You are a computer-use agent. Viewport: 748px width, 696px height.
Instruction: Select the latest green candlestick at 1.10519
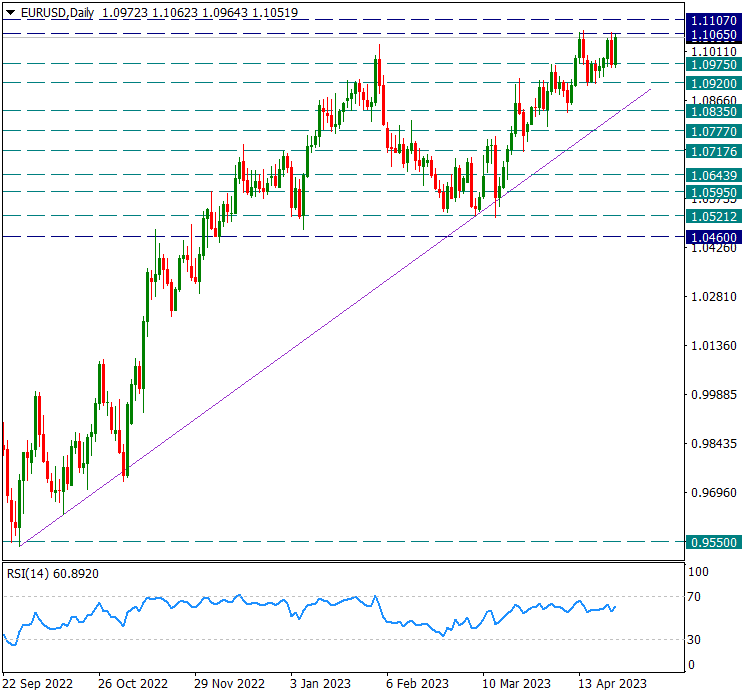(x=616, y=50)
